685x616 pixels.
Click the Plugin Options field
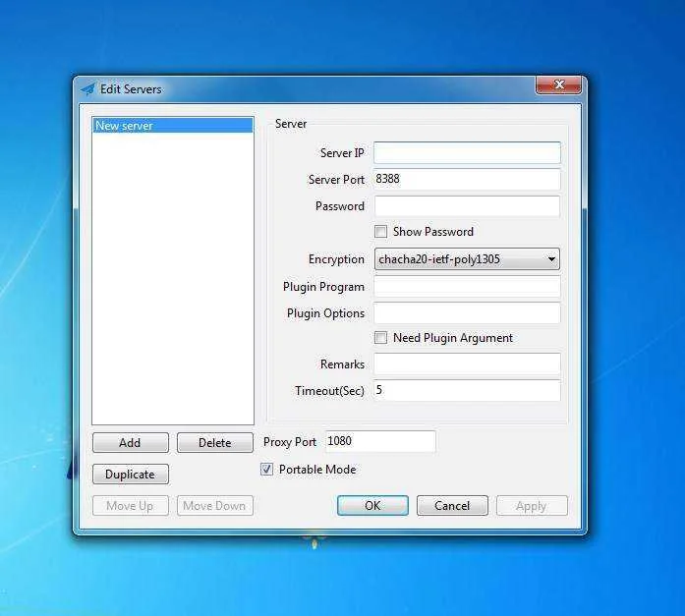[467, 313]
